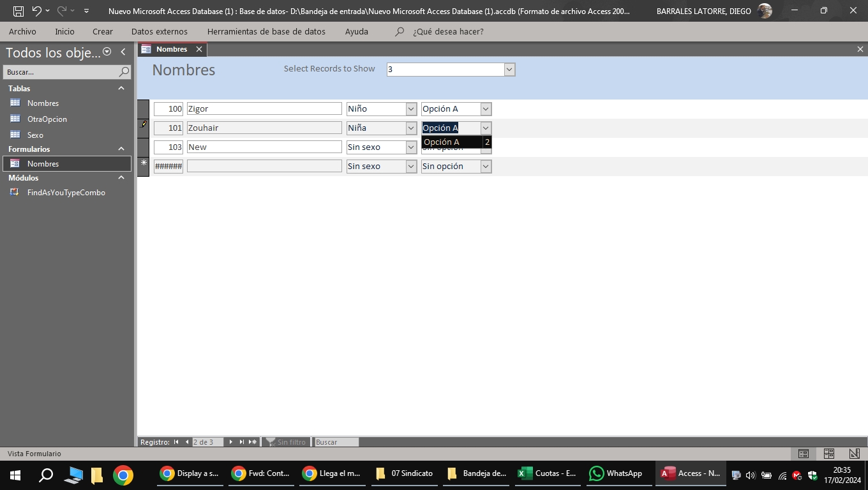
Task: Collapse the navigation pane with the chevron
Action: click(x=123, y=52)
